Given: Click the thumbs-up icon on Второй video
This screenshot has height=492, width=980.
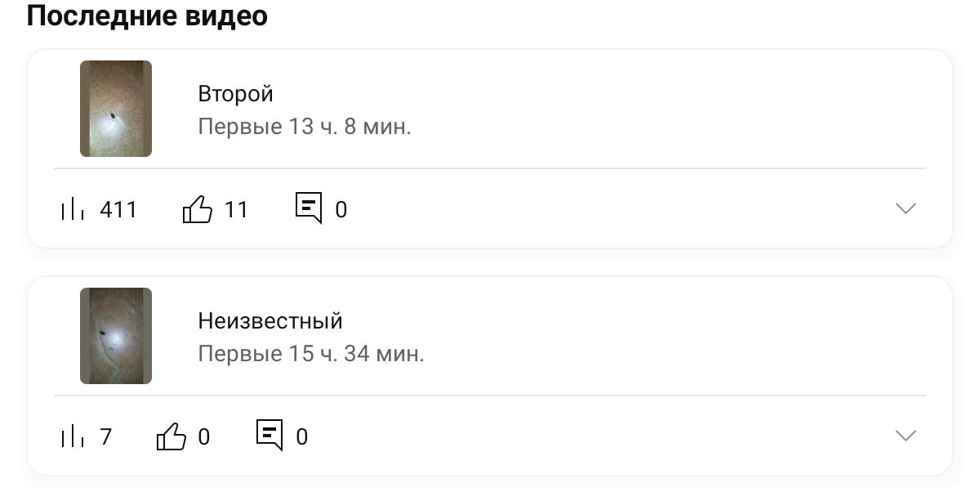Looking at the screenshot, I should click(x=197, y=209).
